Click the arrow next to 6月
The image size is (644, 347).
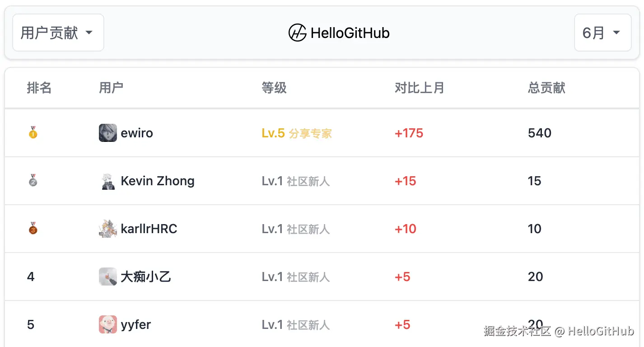616,33
